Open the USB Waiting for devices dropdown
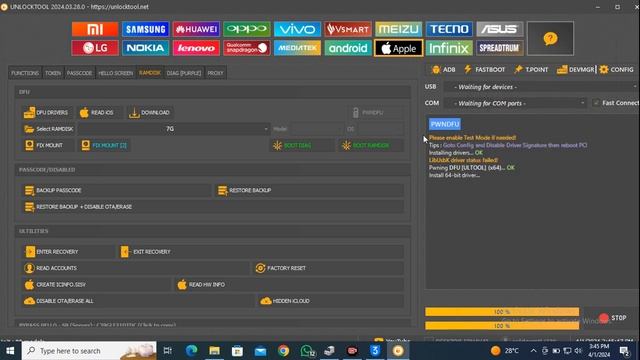 [540, 87]
